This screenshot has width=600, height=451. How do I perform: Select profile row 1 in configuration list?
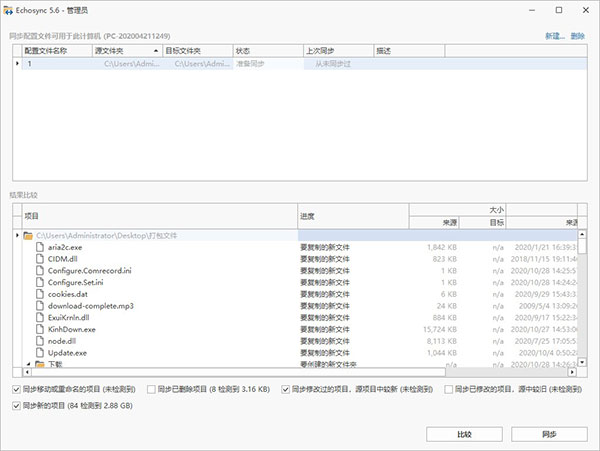(60, 64)
